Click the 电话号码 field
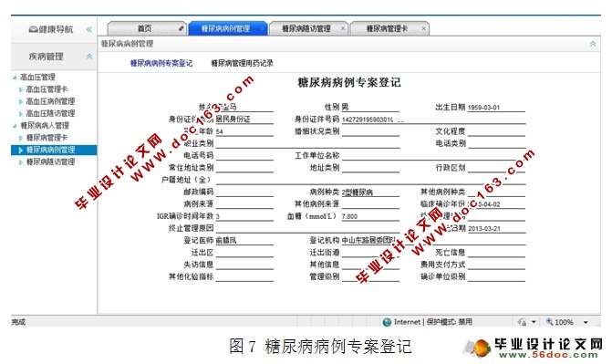 244,155
